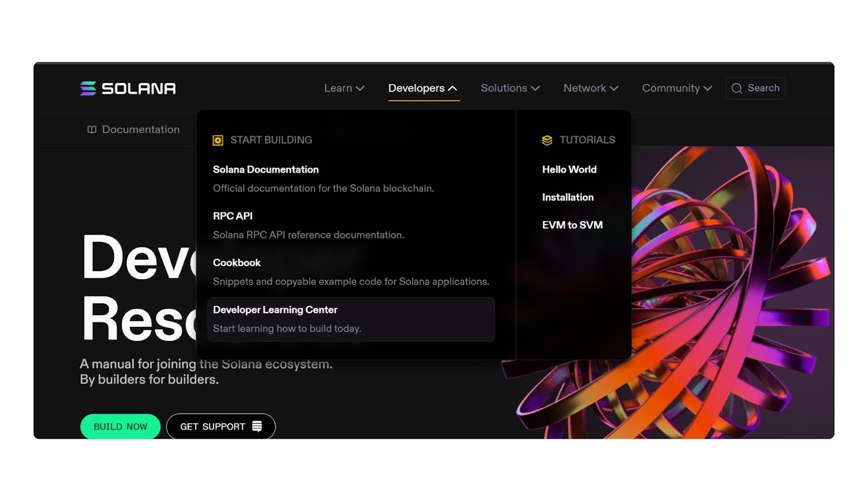Click 'By builders for builders.' text
The height and width of the screenshot is (488, 868).
click(x=149, y=380)
